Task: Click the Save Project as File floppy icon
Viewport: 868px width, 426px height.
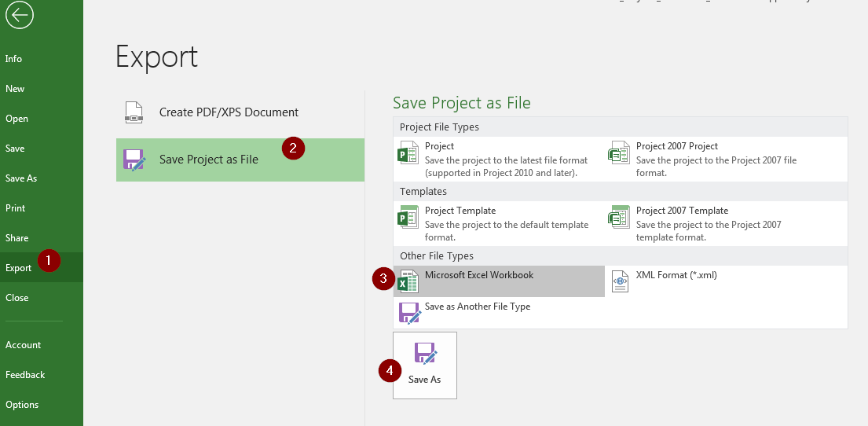Action: click(x=134, y=160)
